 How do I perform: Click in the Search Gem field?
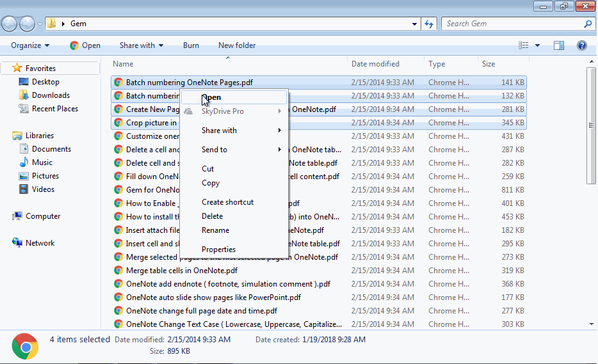coord(512,24)
